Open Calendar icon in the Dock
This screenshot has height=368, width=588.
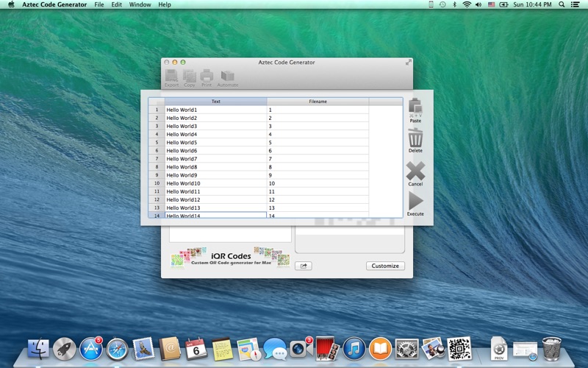tap(196, 349)
